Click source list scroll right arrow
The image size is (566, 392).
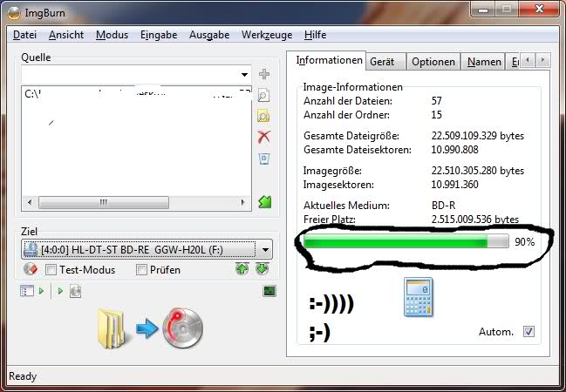(242, 202)
